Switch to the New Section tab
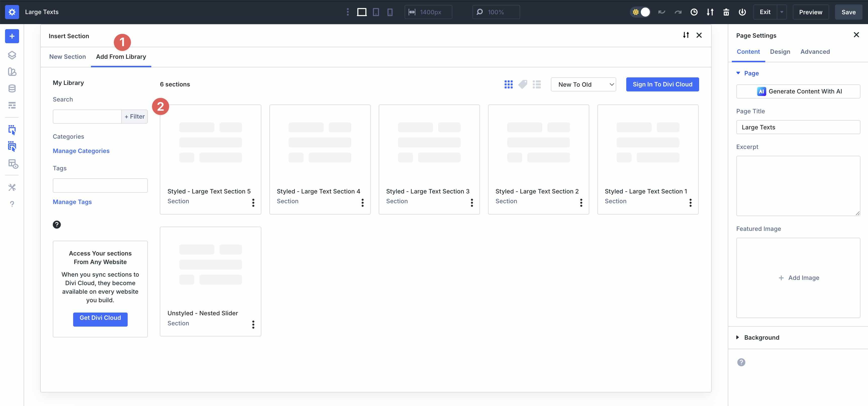 pos(67,57)
